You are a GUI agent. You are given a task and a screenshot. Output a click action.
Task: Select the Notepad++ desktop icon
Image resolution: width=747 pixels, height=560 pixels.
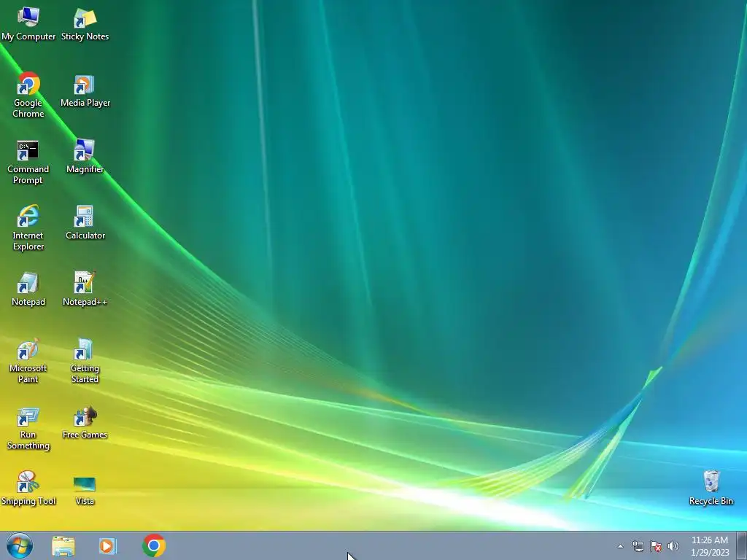(85, 289)
